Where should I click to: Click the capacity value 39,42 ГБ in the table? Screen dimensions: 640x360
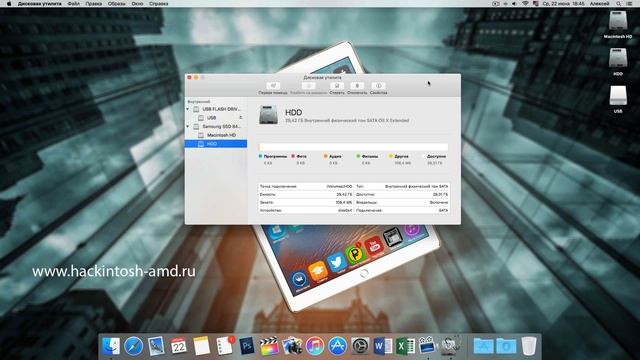344,195
